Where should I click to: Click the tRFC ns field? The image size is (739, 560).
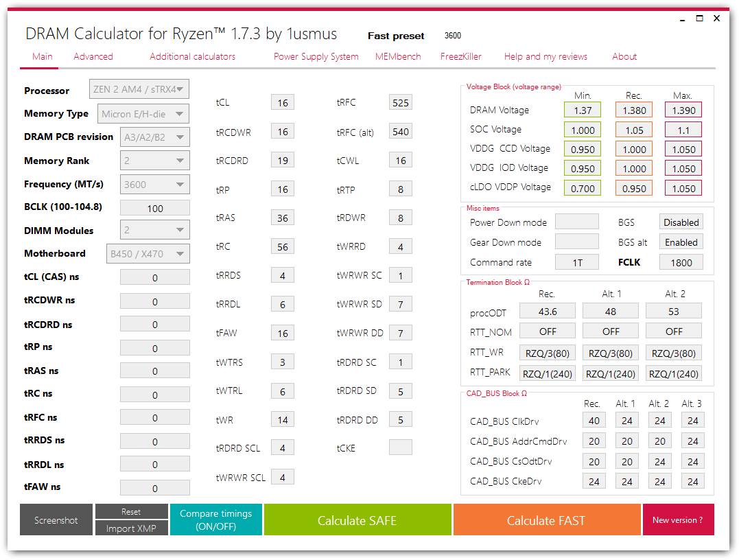point(154,417)
